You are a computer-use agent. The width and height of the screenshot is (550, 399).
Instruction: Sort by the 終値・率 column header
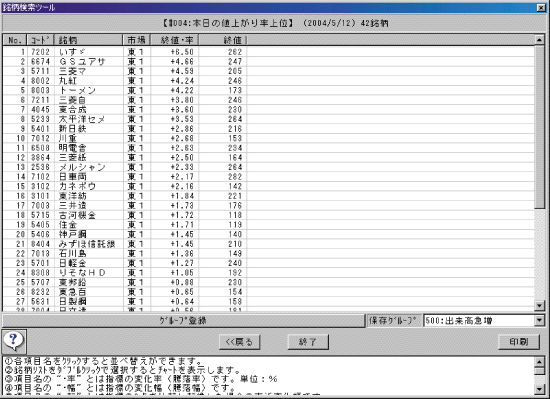(x=174, y=40)
